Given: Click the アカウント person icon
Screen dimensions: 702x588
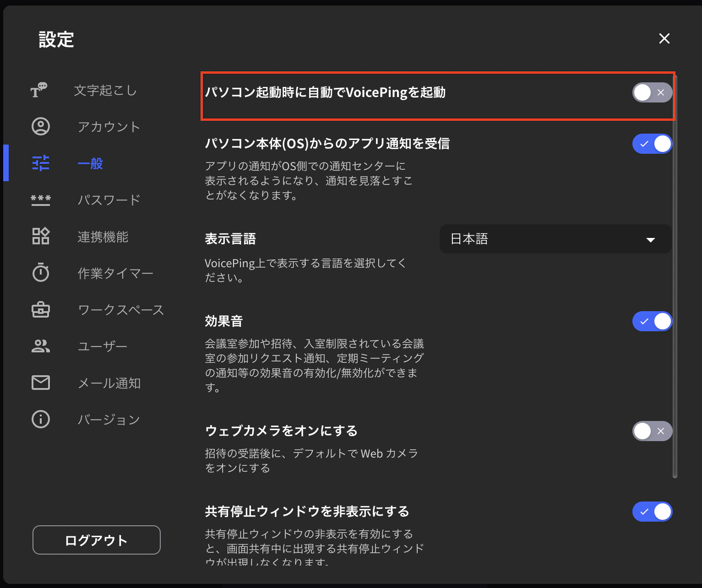Looking at the screenshot, I should click(40, 127).
